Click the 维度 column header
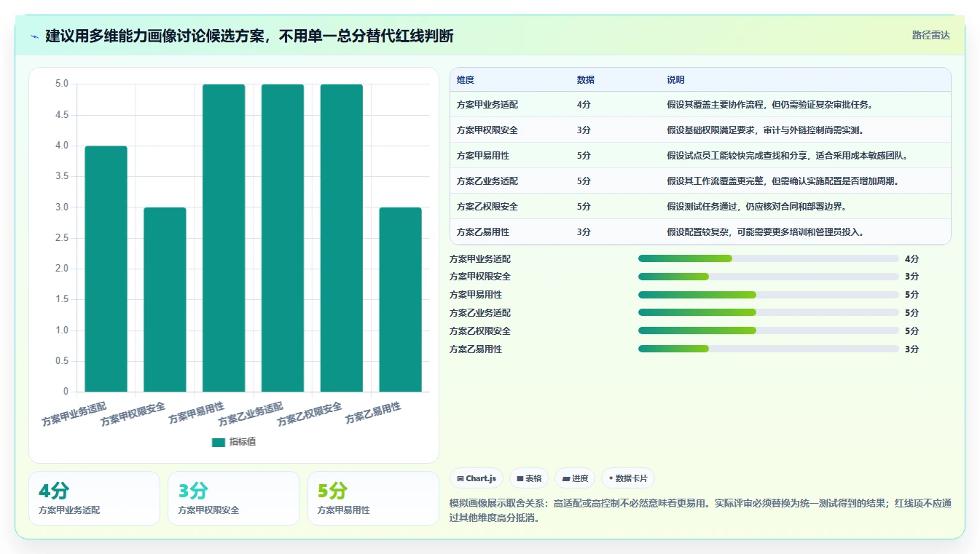This screenshot has width=980, height=554. 466,80
